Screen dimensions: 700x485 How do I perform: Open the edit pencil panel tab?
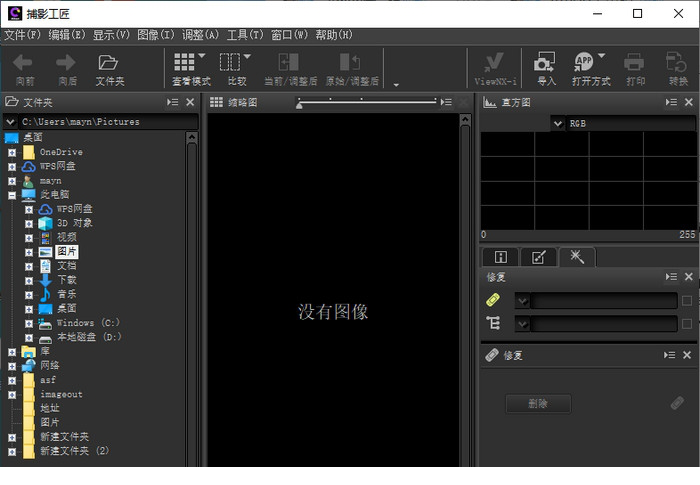click(x=538, y=257)
